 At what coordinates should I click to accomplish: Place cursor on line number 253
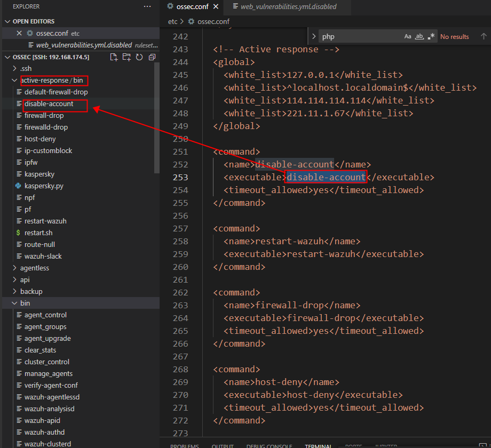180,178
